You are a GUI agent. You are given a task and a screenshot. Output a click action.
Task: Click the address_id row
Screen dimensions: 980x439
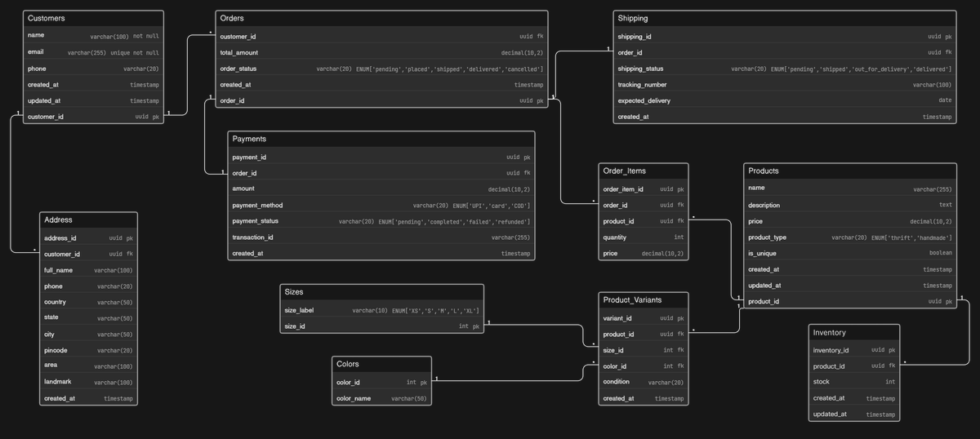[89, 238]
